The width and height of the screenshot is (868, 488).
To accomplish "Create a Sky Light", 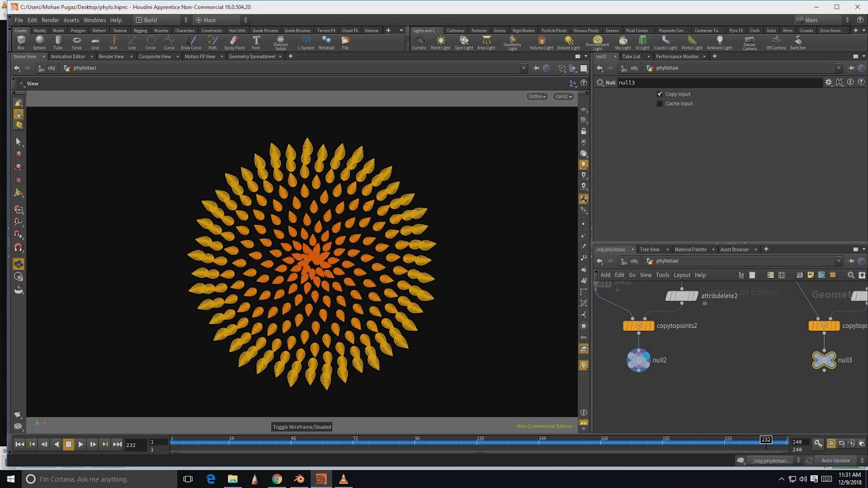I will 623,43.
